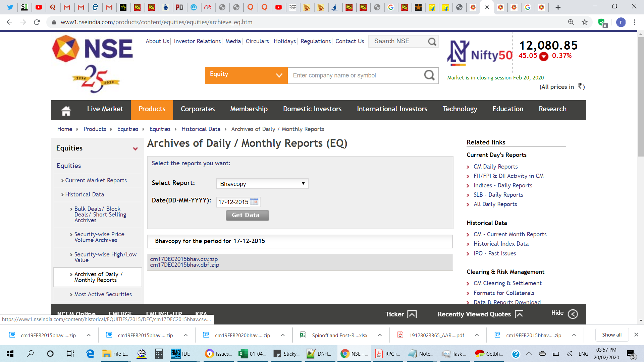The image size is (644, 362).
Task: Open Chrome menu three dots
Action: [x=635, y=22]
